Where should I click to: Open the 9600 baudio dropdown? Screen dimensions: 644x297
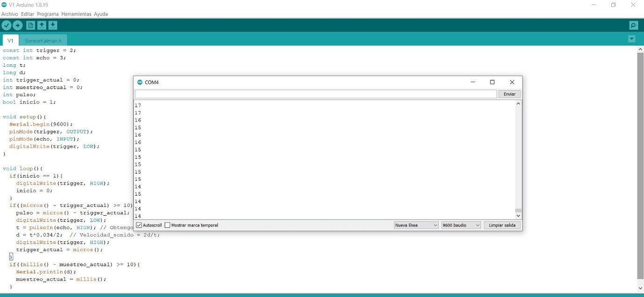460,225
